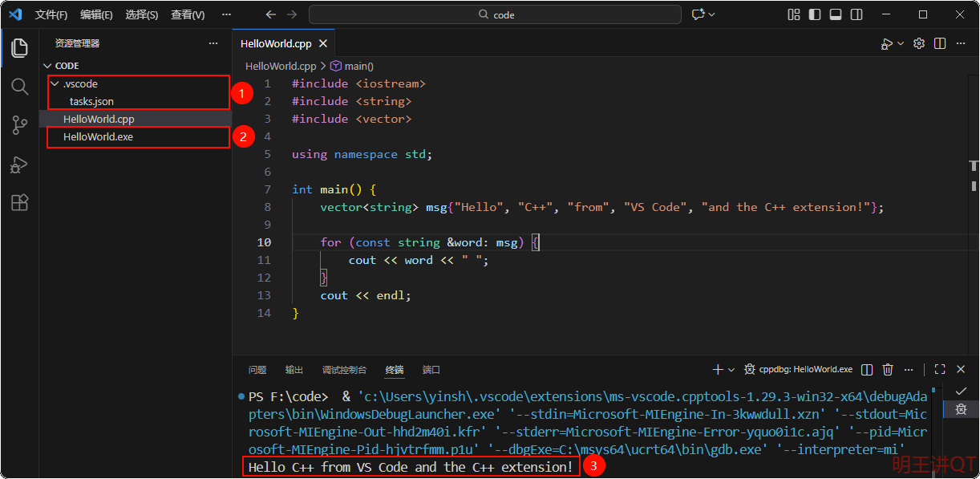The width and height of the screenshot is (980, 479).
Task: Run the C++ file with the debug-run icon
Action: click(x=887, y=43)
